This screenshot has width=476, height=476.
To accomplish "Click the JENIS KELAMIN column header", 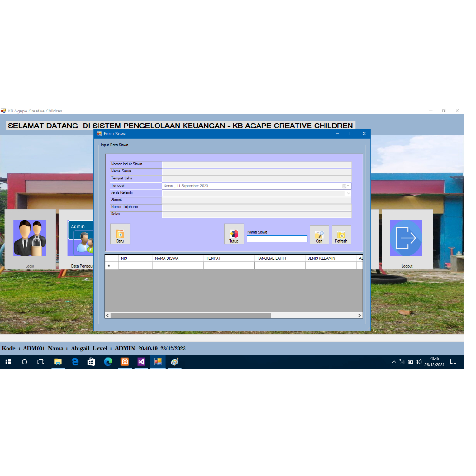I will pos(331,258).
